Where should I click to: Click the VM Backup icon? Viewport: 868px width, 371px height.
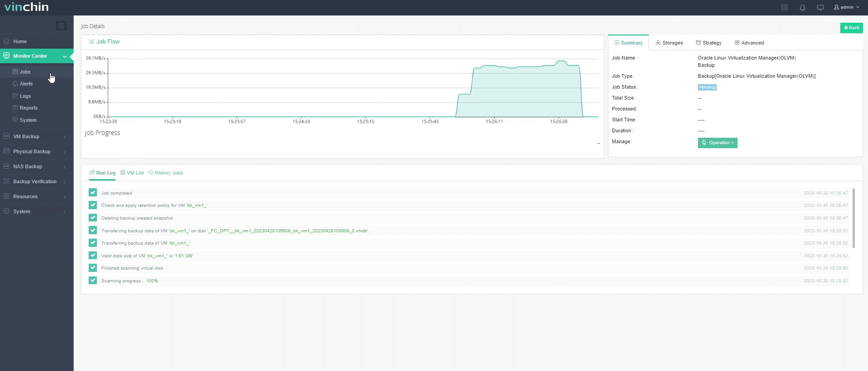pos(6,136)
